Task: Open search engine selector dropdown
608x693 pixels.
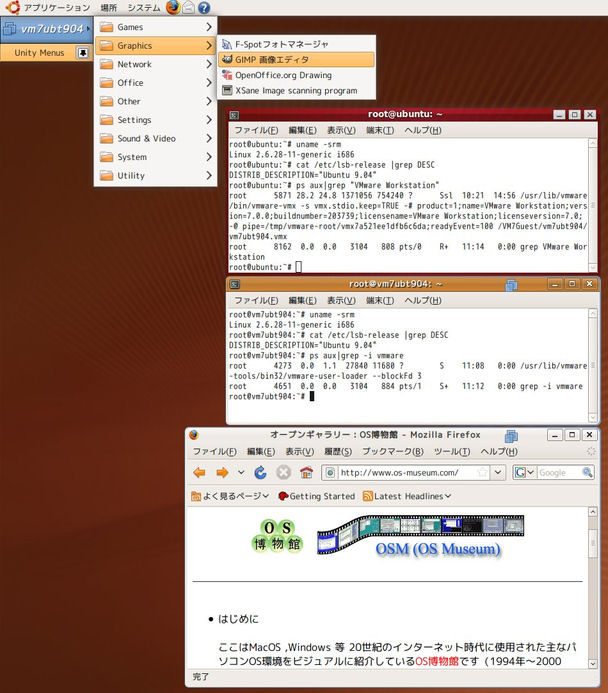Action: (x=525, y=473)
